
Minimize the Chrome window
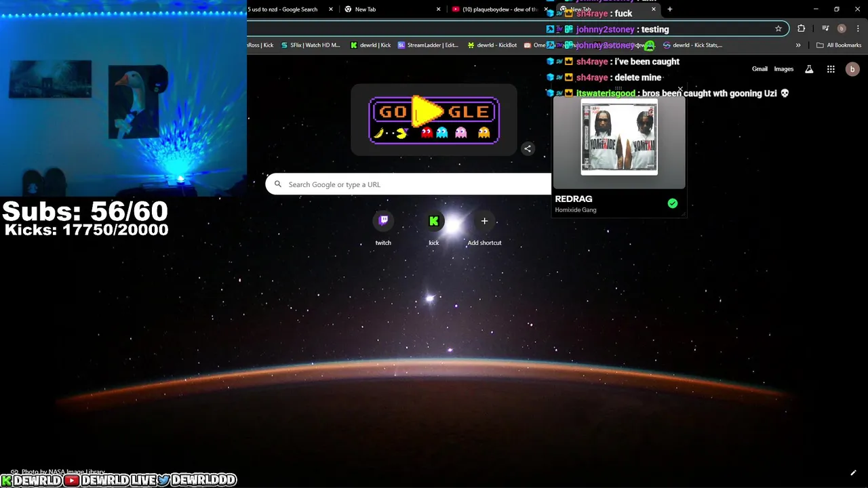pyautogui.click(x=816, y=9)
